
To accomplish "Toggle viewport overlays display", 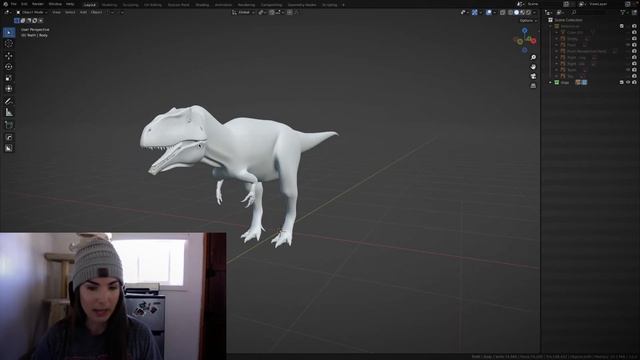I will [489, 13].
